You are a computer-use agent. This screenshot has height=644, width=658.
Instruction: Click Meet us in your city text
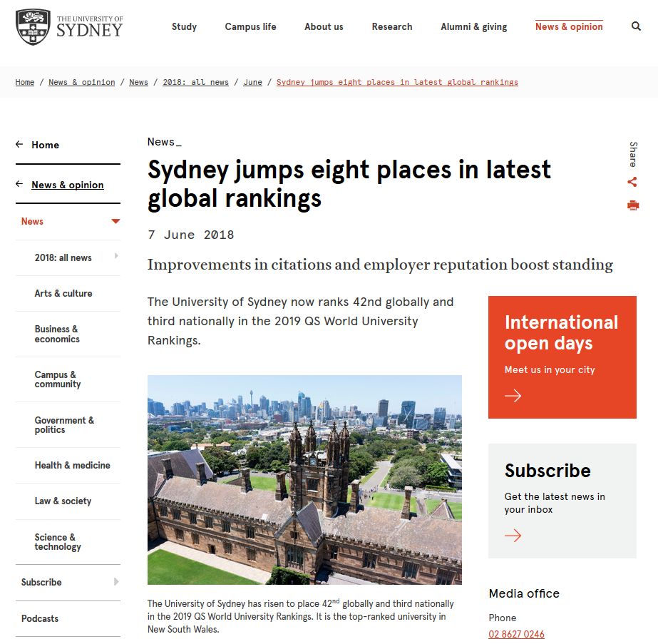(550, 370)
